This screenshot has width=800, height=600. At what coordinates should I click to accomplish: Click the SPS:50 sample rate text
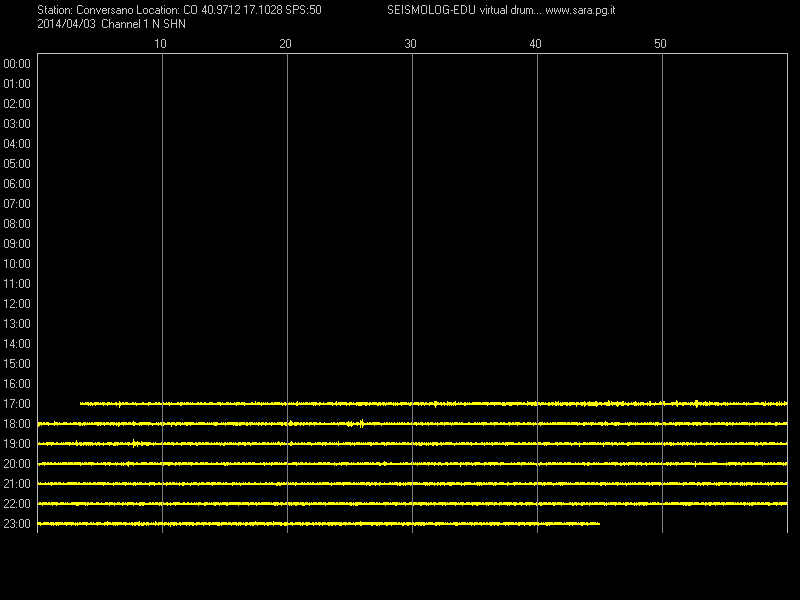coord(304,10)
